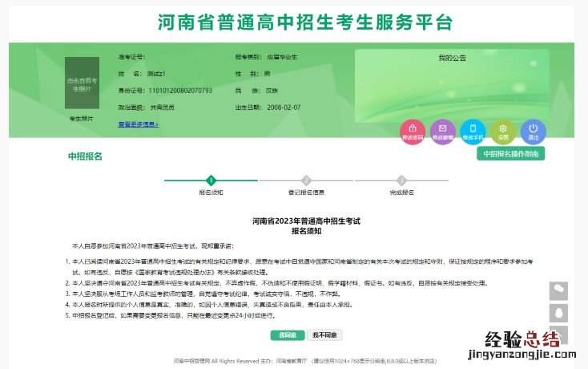Click the 退出 power icon to log out

click(533, 130)
